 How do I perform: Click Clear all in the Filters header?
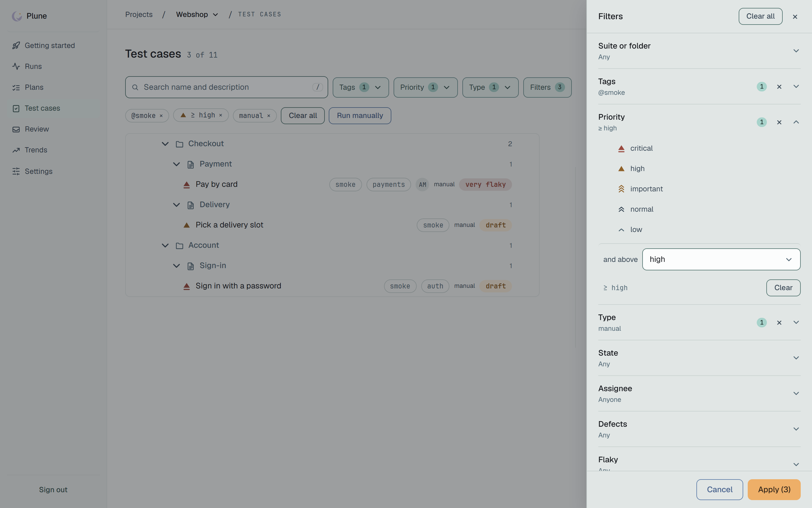[760, 16]
